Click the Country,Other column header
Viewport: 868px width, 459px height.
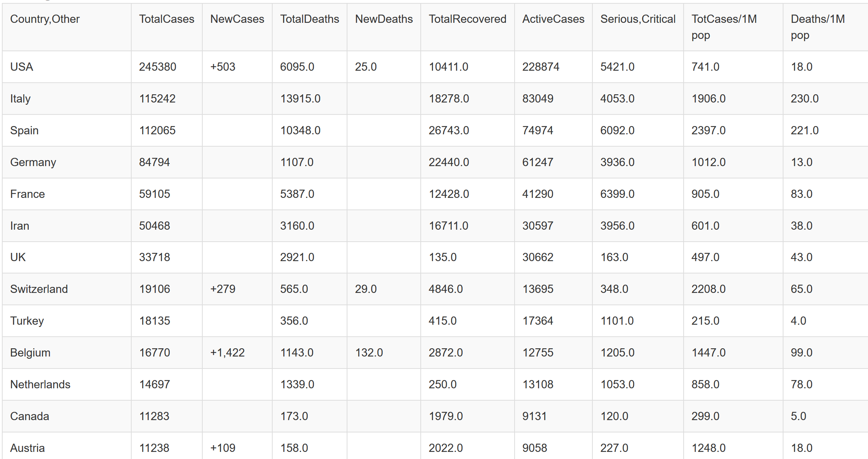click(45, 19)
